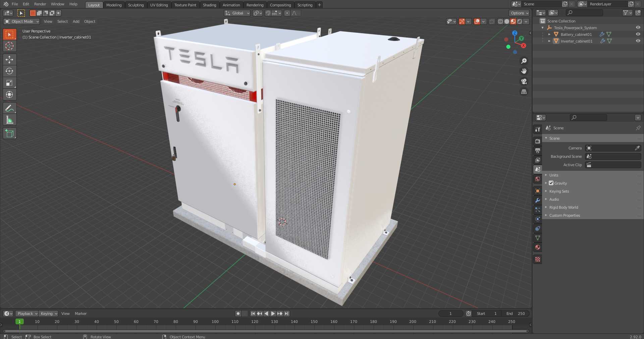Switch to wireframe viewport shading
Viewport: 644px width, 339px height.
click(x=500, y=21)
